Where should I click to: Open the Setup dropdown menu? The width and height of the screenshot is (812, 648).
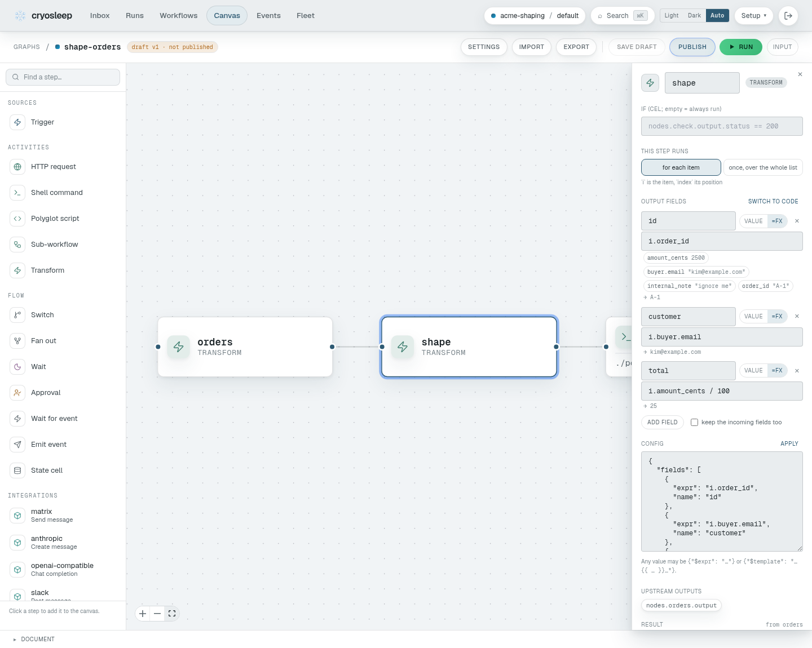[x=754, y=16]
